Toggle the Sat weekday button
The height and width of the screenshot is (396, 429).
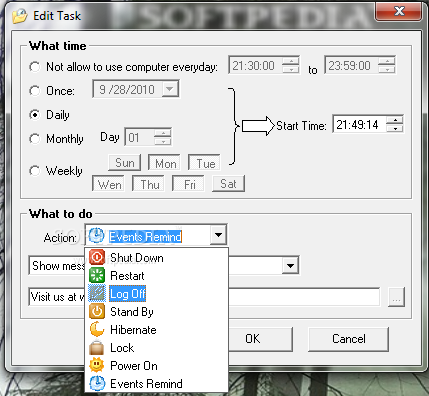(x=229, y=184)
